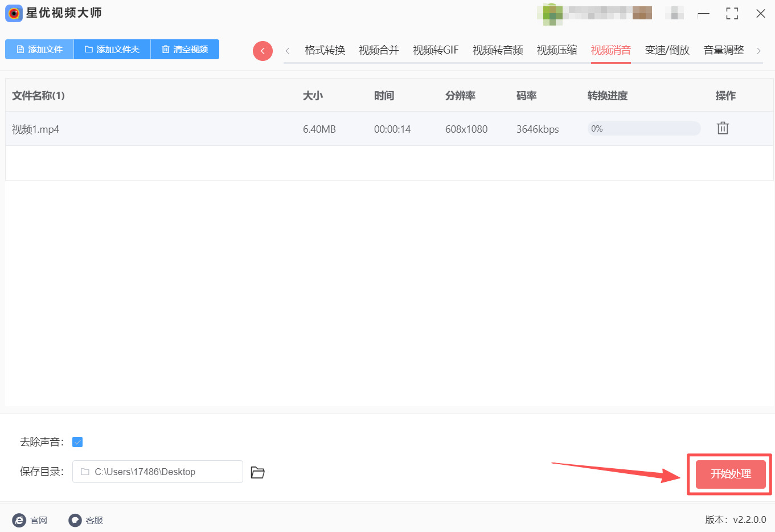Click the 清空视频 button
Viewport: 775px width, 532px height.
(185, 50)
